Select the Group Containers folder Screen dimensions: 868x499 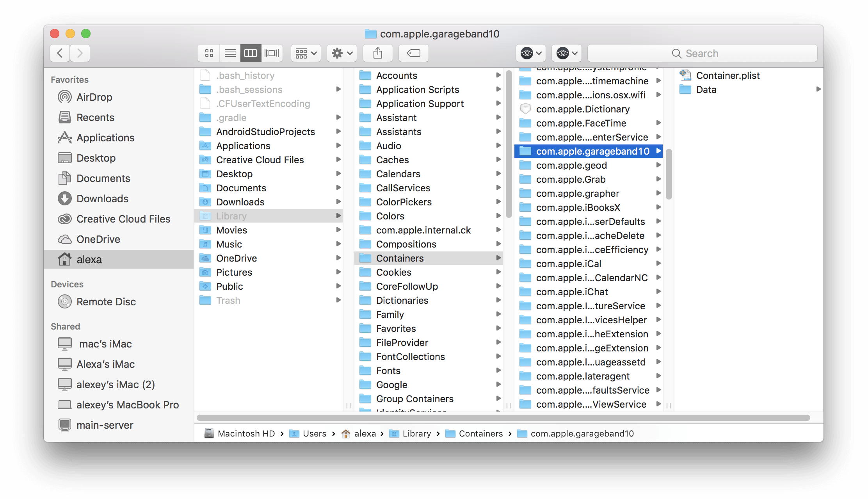tap(429, 399)
